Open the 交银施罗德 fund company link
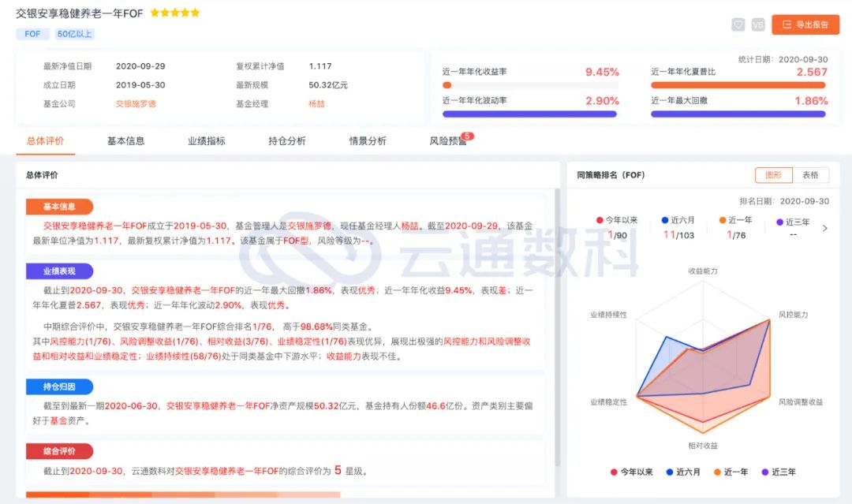This screenshot has height=504, width=852. coord(136,103)
